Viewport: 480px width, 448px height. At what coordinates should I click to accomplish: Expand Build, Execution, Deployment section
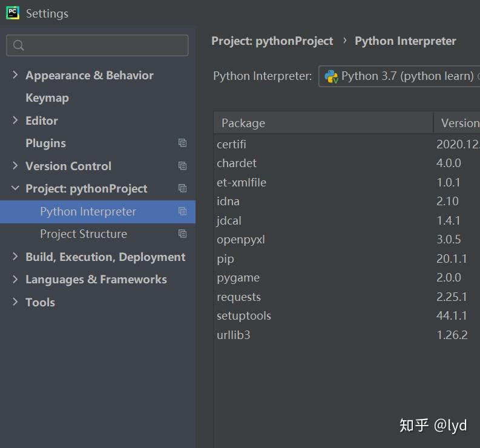click(x=15, y=257)
